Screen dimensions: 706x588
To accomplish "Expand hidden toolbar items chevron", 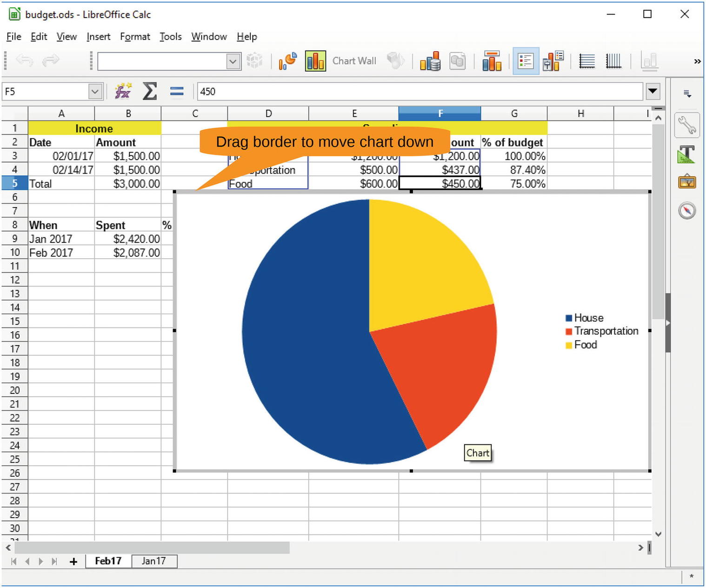I will (697, 61).
